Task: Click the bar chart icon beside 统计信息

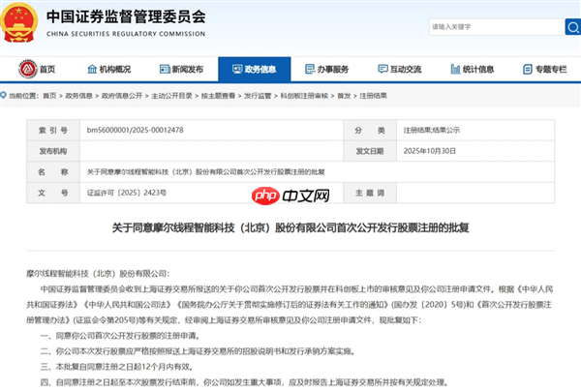Action: pos(455,69)
